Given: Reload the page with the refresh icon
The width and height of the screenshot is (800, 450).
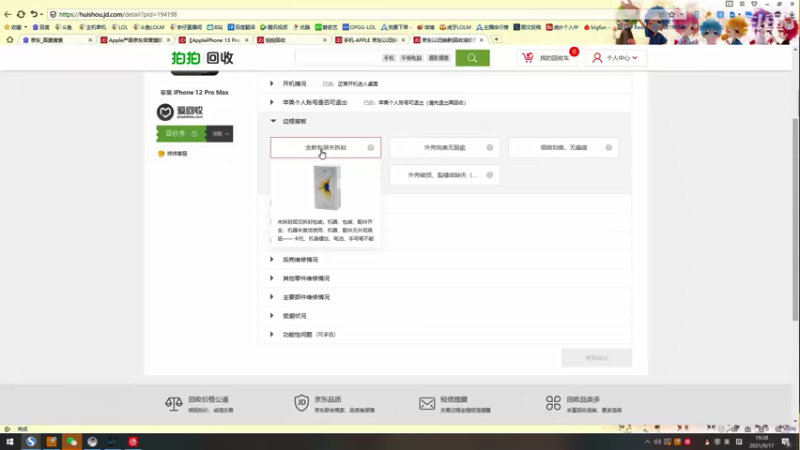Looking at the screenshot, I should click(x=21, y=14).
